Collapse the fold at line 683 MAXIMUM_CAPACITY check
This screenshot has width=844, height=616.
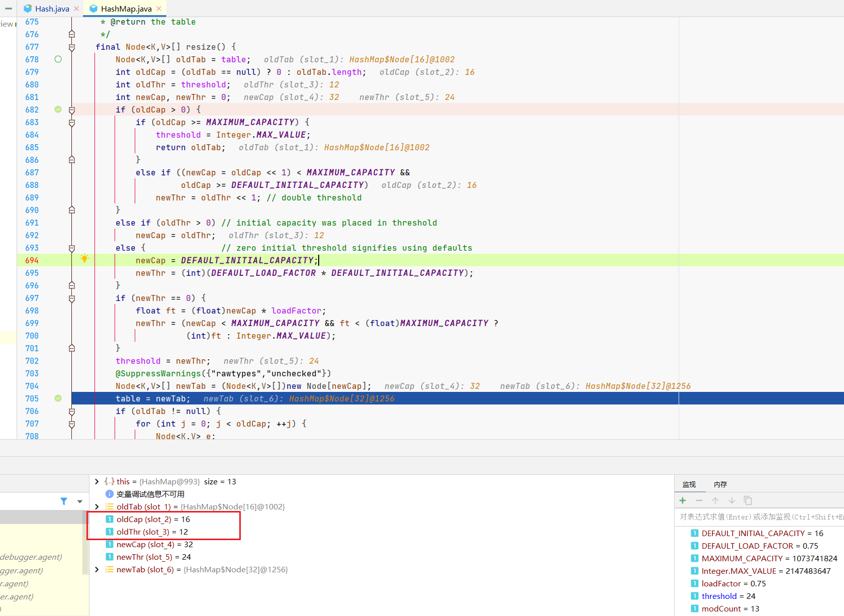coord(72,123)
